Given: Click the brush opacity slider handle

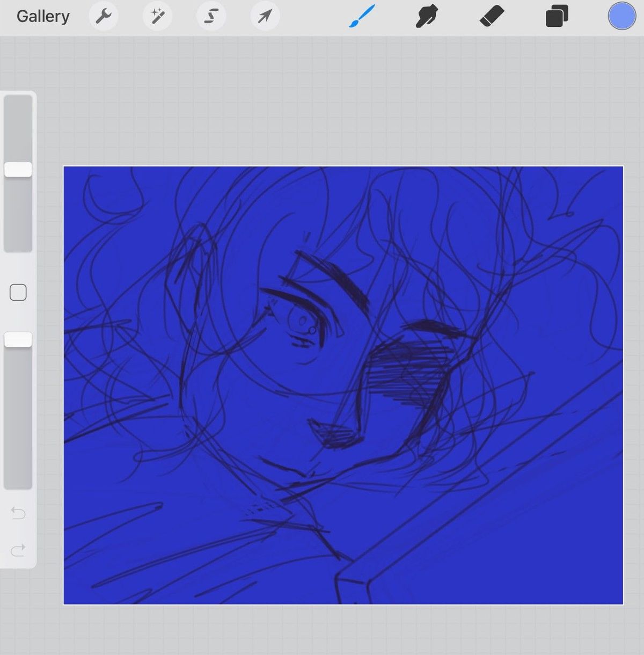Looking at the screenshot, I should click(x=18, y=339).
